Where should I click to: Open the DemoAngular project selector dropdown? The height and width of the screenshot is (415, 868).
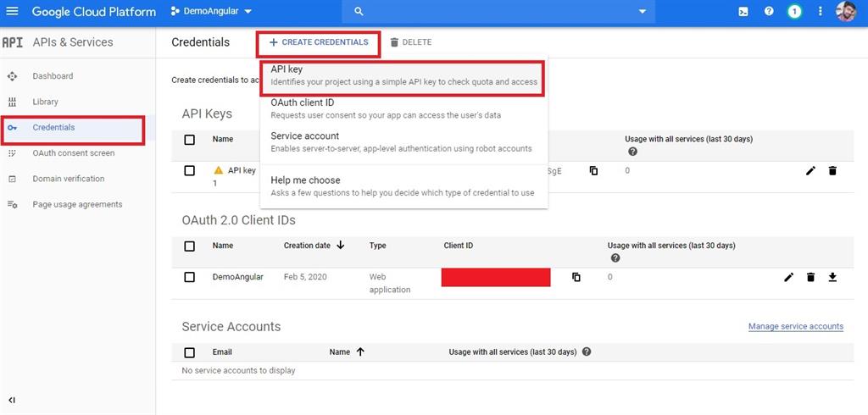click(x=211, y=11)
